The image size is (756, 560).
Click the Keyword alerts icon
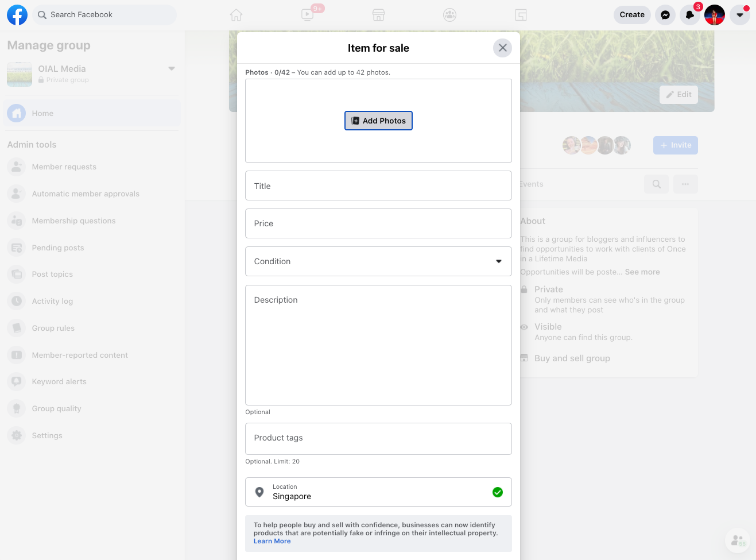click(x=17, y=381)
